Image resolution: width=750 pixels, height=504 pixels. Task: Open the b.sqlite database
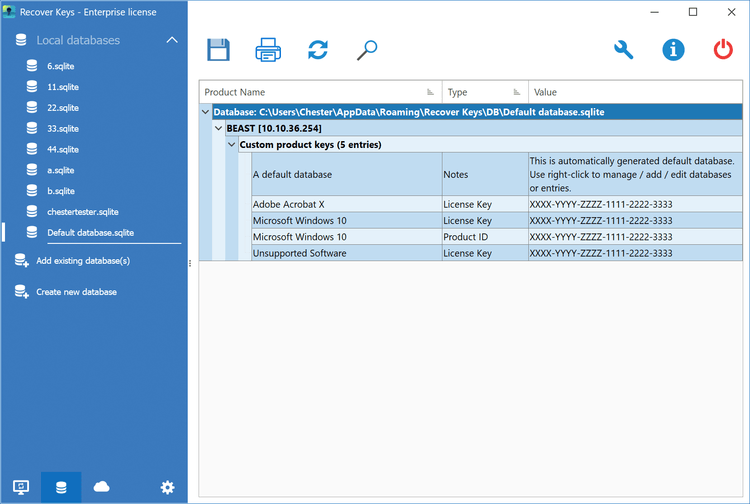coord(61,191)
